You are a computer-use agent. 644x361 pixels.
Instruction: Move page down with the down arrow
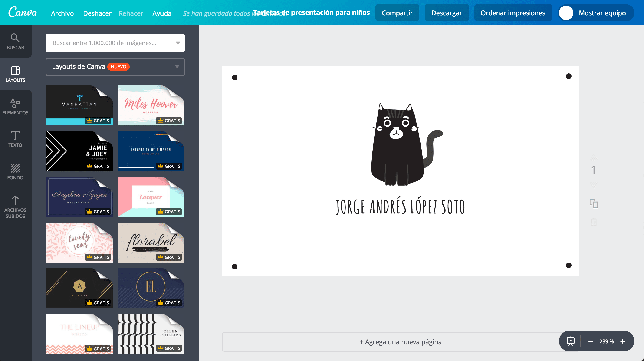tap(594, 184)
